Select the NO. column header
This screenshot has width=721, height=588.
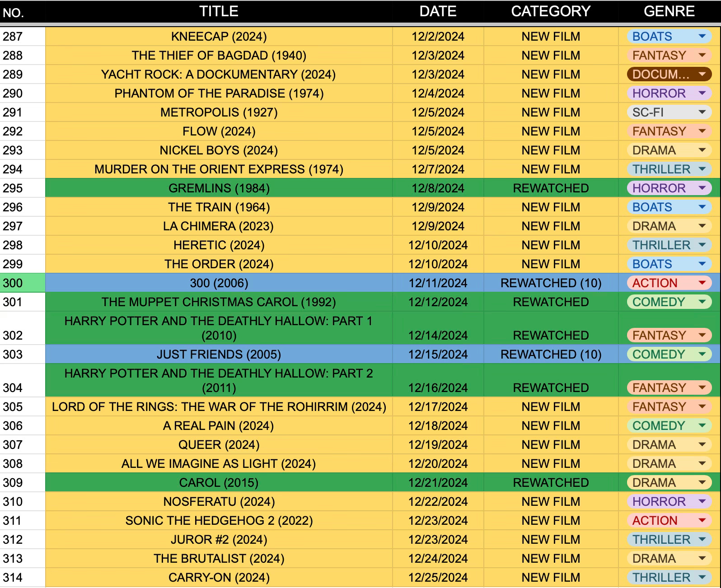point(23,11)
